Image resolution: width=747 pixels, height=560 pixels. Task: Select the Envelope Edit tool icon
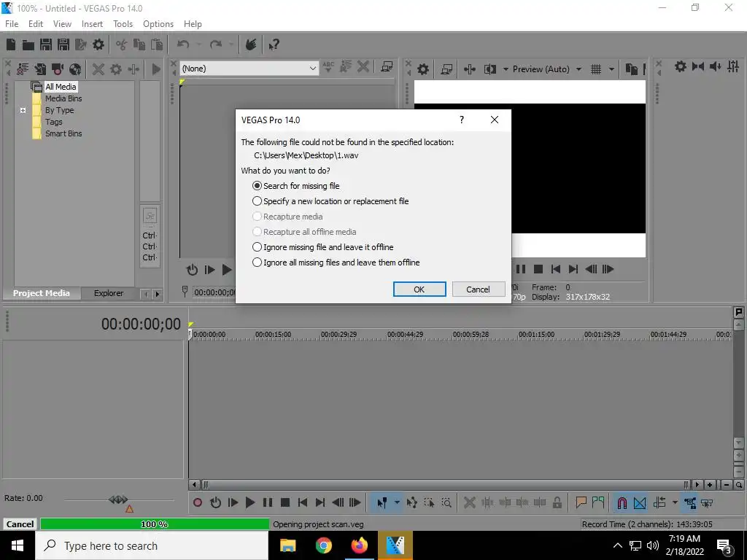[411, 502]
